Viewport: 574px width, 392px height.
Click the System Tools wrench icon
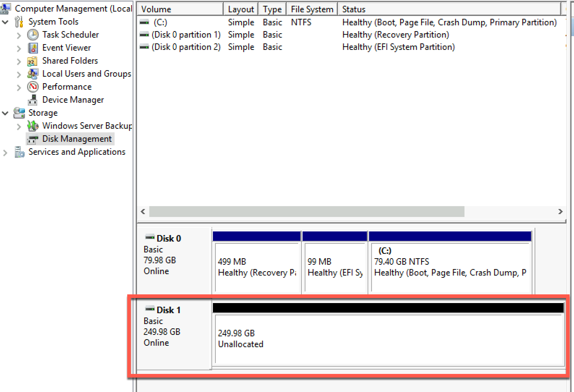tap(19, 22)
